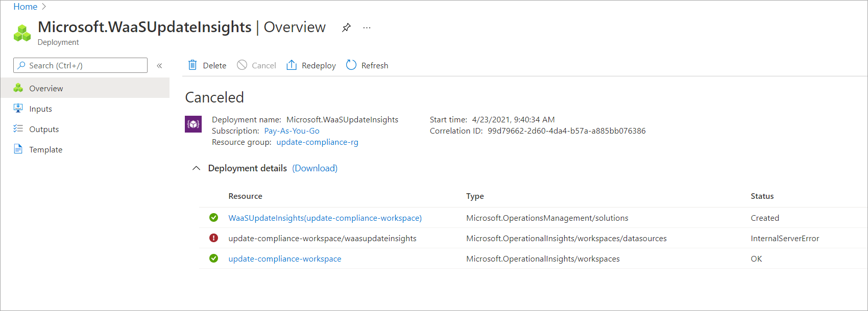Click the Microsoft.OperationalInsights/workspaces/datasources type cell
The image size is (868, 311).
point(566,238)
